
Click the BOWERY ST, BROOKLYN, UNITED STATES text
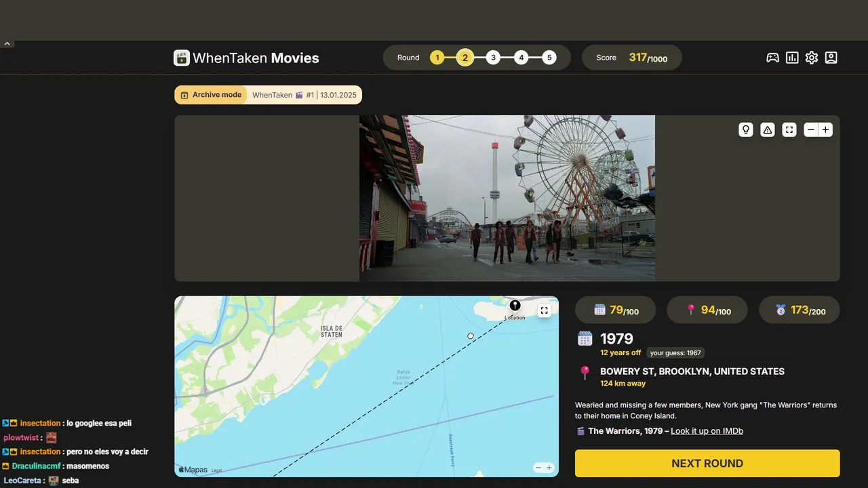[x=692, y=371]
